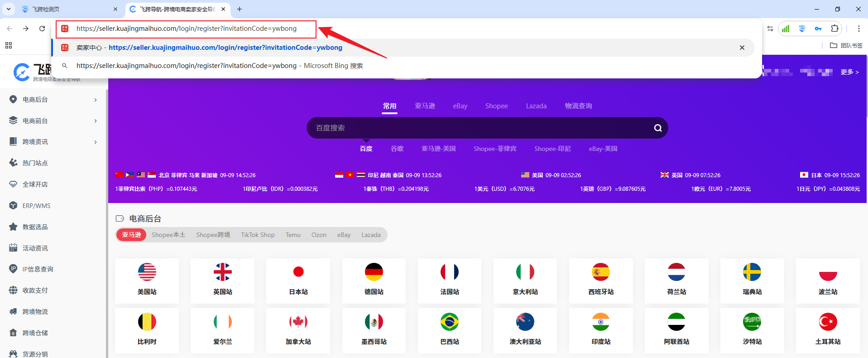The height and width of the screenshot is (358, 868).
Task: Click the 跨境物流 truck icon
Action: click(x=13, y=311)
